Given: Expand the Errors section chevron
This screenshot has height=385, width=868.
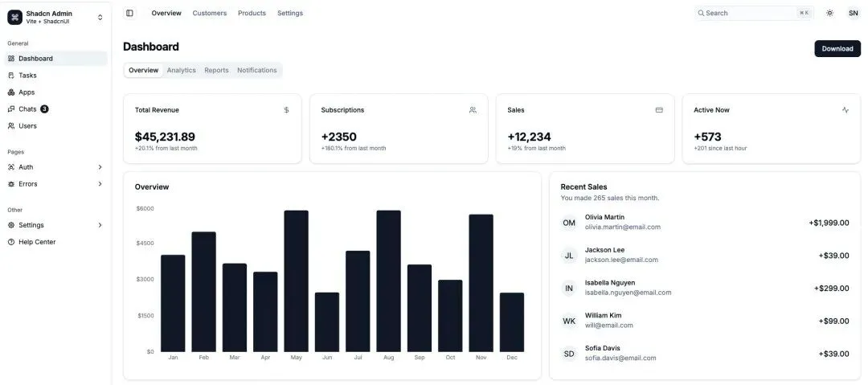Looking at the screenshot, I should [100, 184].
